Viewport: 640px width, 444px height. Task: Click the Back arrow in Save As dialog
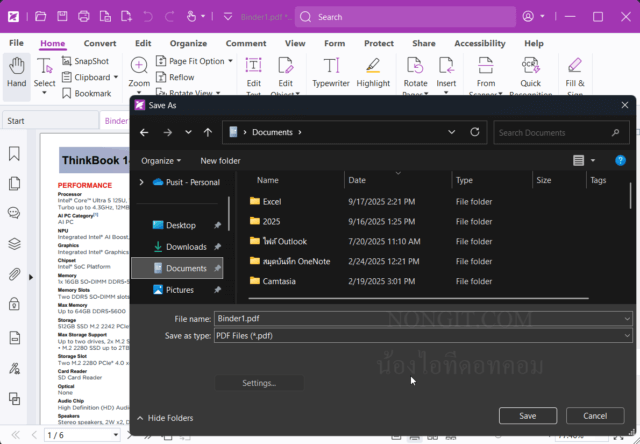tap(144, 132)
